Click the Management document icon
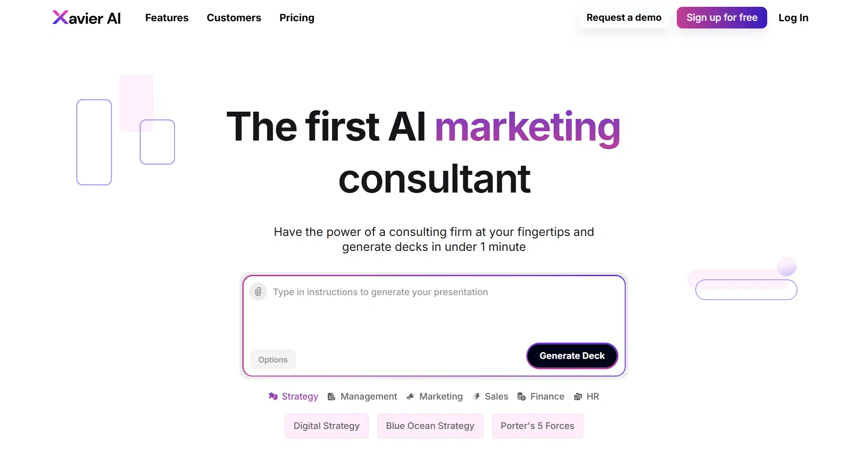 click(x=331, y=396)
